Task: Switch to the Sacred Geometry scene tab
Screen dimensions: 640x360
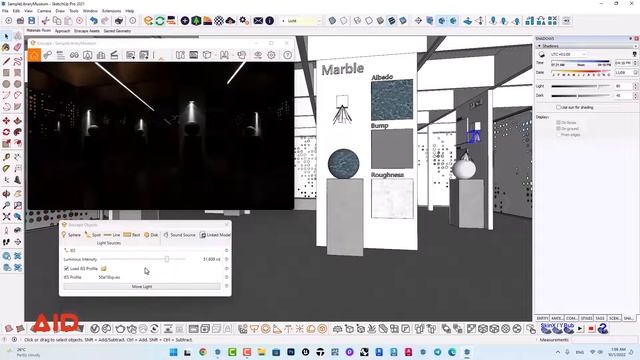Action: tap(117, 31)
